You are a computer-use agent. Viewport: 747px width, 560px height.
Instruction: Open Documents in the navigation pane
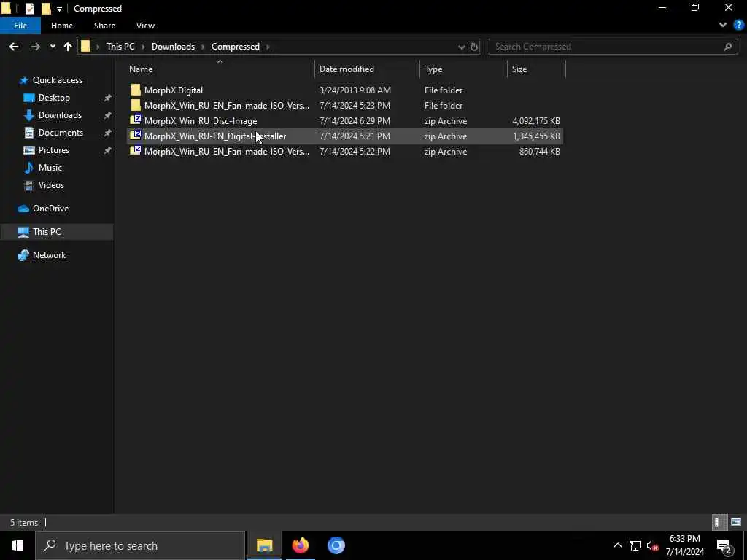(61, 133)
